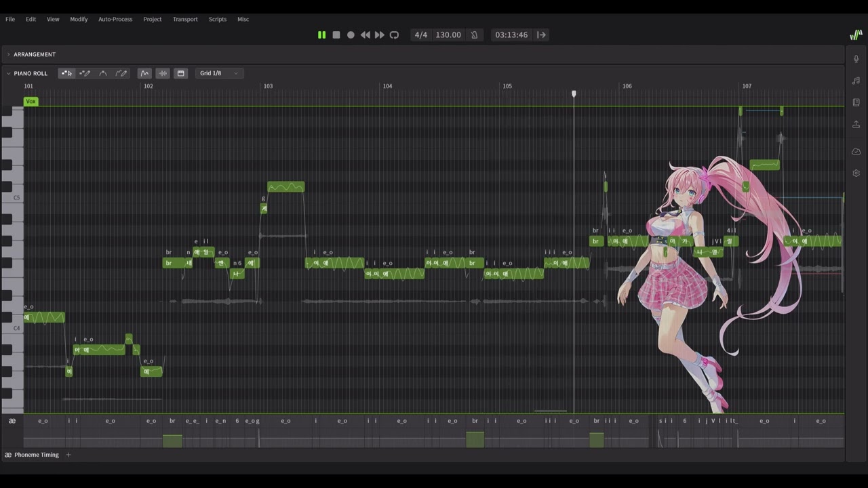Select the pitch curve line tool
This screenshot has width=868, height=488.
[x=103, y=73]
